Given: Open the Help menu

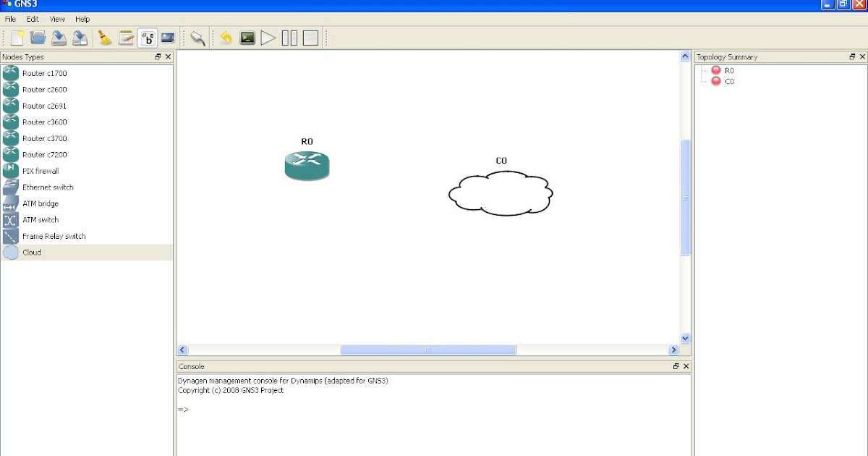Looking at the screenshot, I should [82, 19].
